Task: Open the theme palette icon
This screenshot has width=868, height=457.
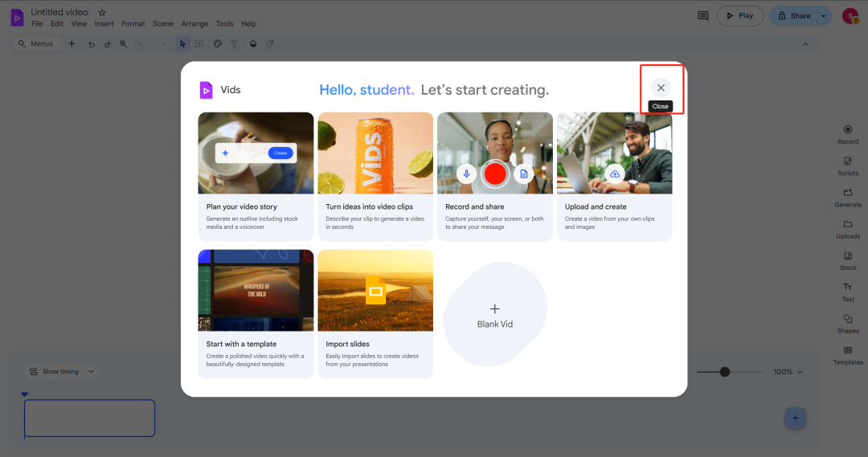Action: pos(218,43)
